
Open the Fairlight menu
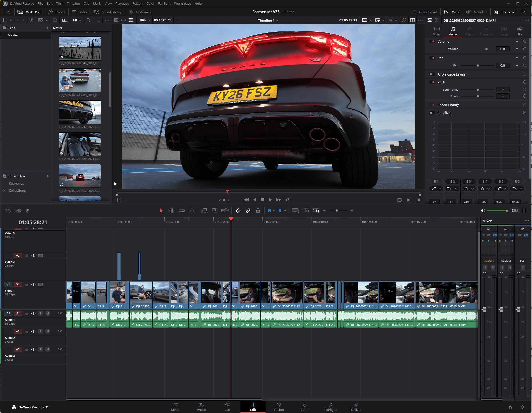click(x=164, y=3)
